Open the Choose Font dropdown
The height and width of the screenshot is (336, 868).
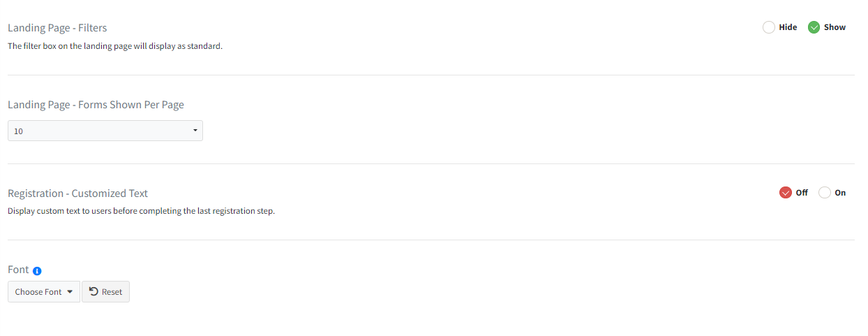click(x=44, y=292)
